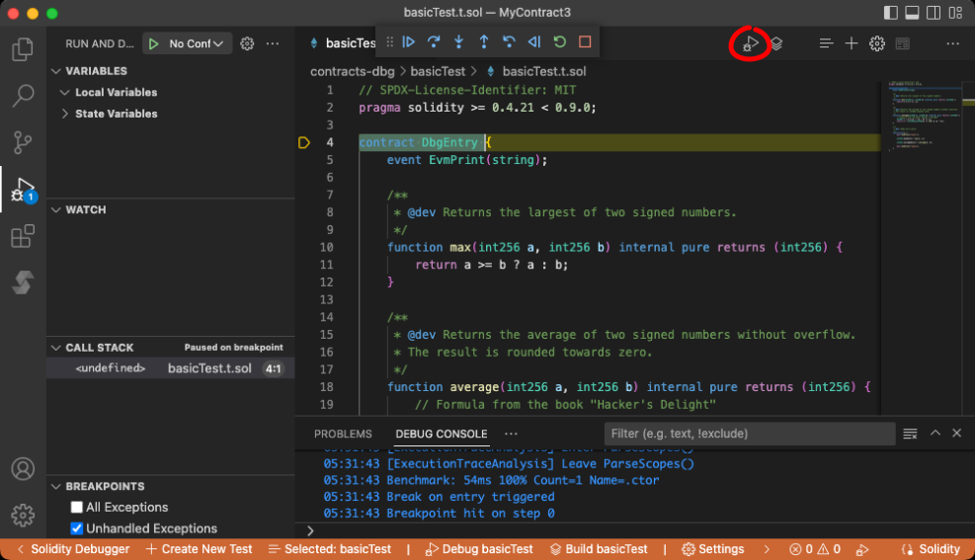Click Step Into in debug toolbar
This screenshot has width=975, height=560.
click(x=458, y=42)
